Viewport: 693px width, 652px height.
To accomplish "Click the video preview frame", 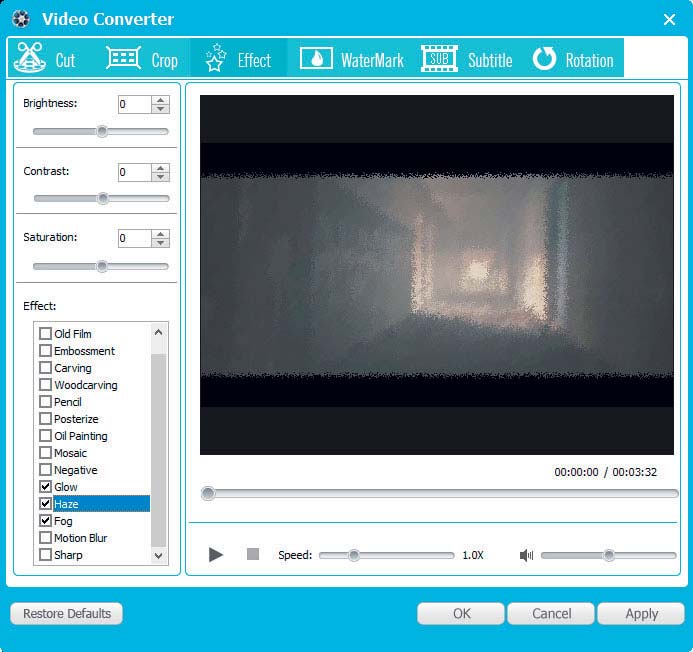I will 437,275.
